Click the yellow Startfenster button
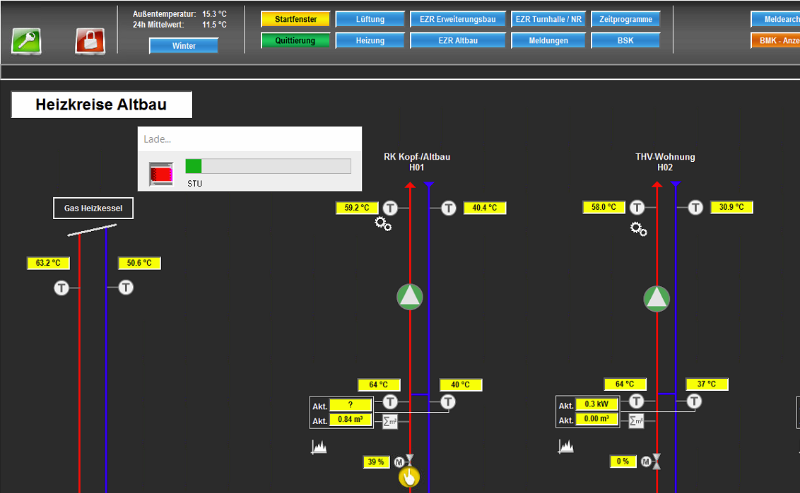This screenshot has height=493, width=800. (295, 19)
